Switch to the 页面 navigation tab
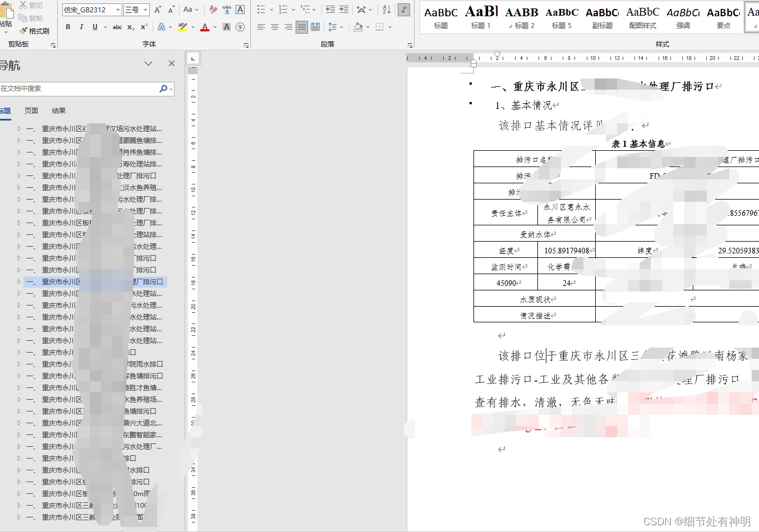Viewport: 759px width, 532px height. [31, 110]
